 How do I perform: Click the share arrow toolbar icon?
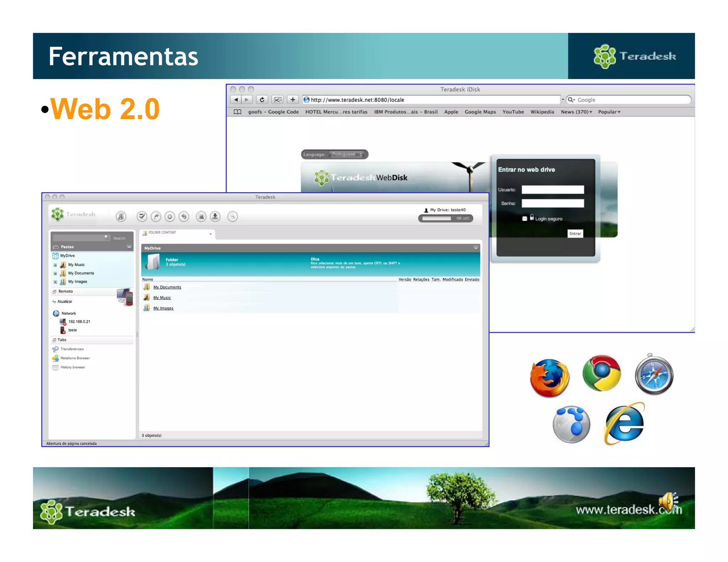point(156,216)
